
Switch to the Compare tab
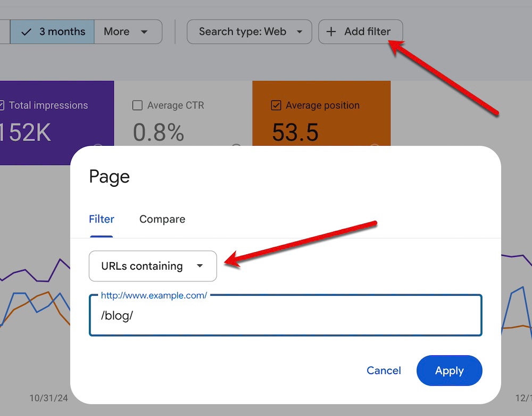pyautogui.click(x=162, y=219)
